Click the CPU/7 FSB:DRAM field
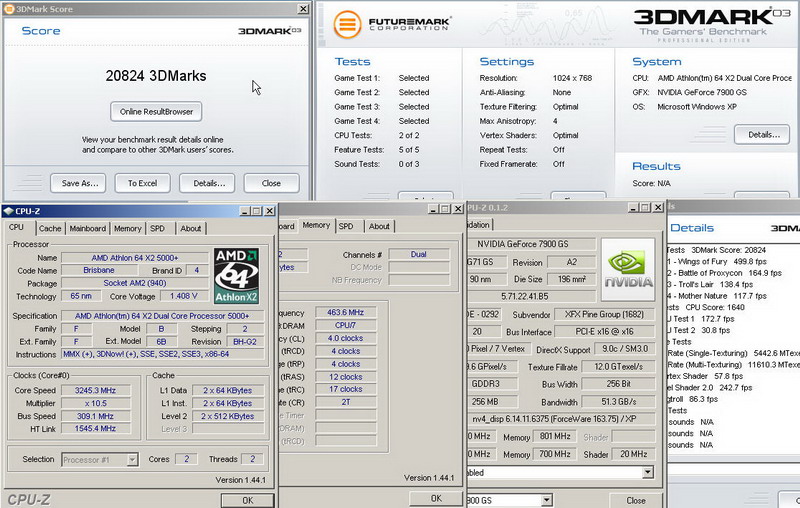 [x=345, y=325]
